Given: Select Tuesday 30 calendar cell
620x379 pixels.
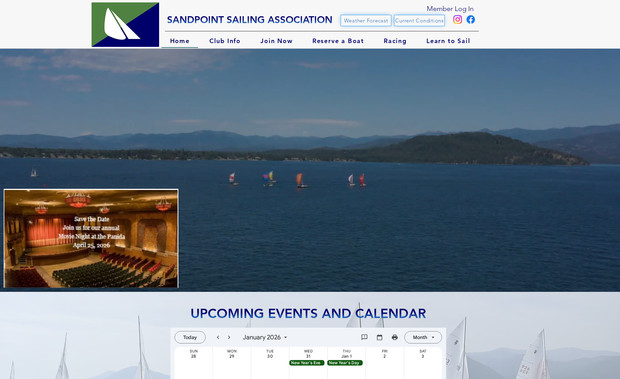Looking at the screenshot, I should (x=270, y=362).
